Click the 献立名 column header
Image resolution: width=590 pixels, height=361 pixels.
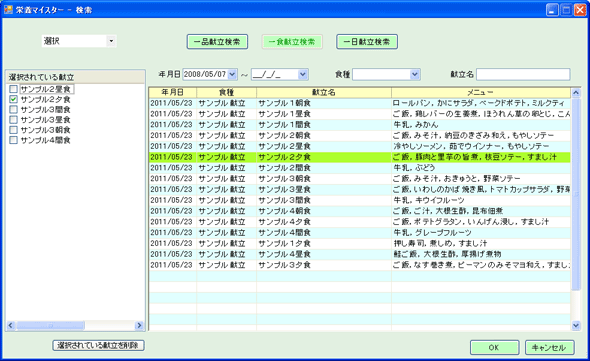click(324, 93)
